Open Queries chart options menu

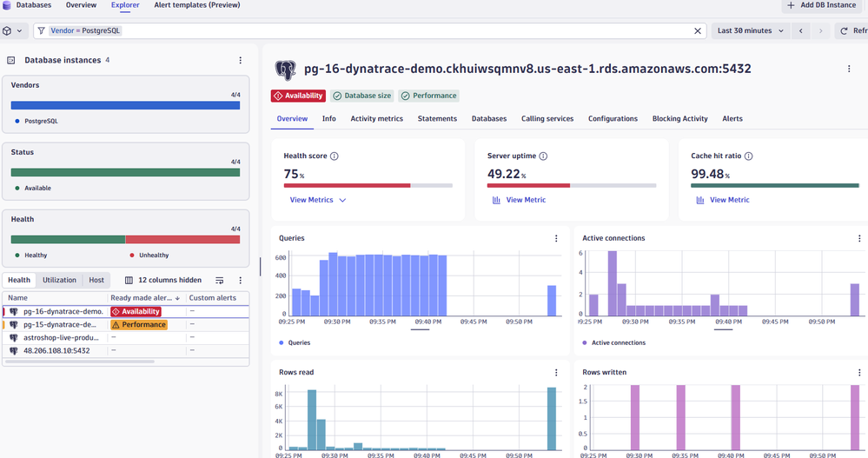(x=556, y=238)
